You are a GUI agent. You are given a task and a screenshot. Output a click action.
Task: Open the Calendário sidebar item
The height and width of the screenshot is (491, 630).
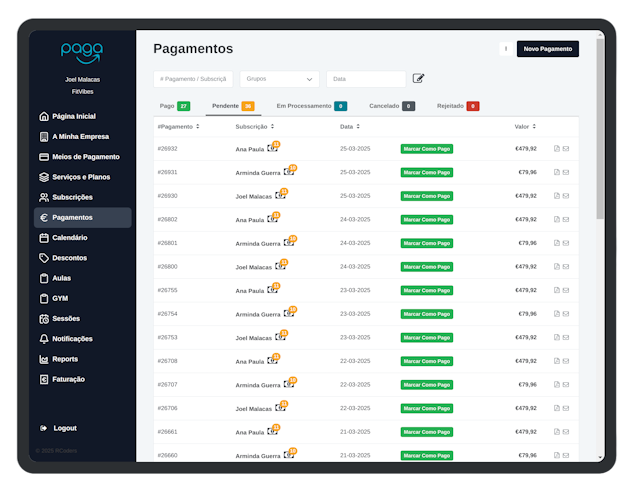coord(69,238)
